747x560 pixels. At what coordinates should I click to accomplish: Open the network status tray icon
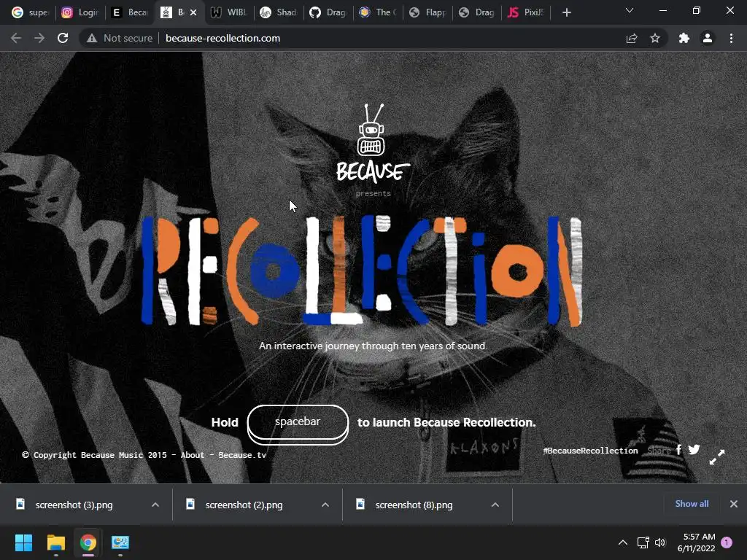click(x=643, y=542)
